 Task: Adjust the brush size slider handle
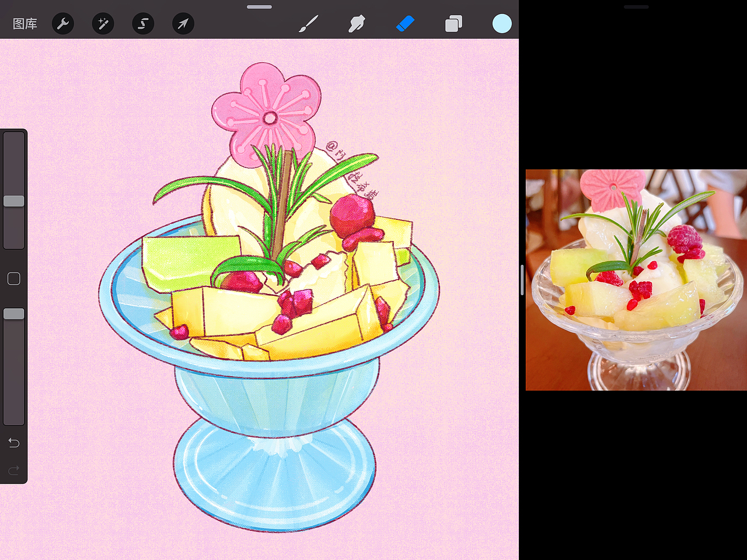click(13, 200)
